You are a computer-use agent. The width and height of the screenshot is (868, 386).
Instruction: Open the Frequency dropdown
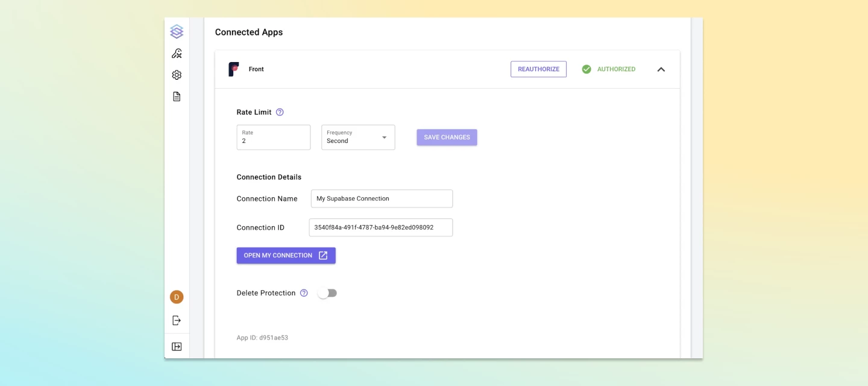358,138
